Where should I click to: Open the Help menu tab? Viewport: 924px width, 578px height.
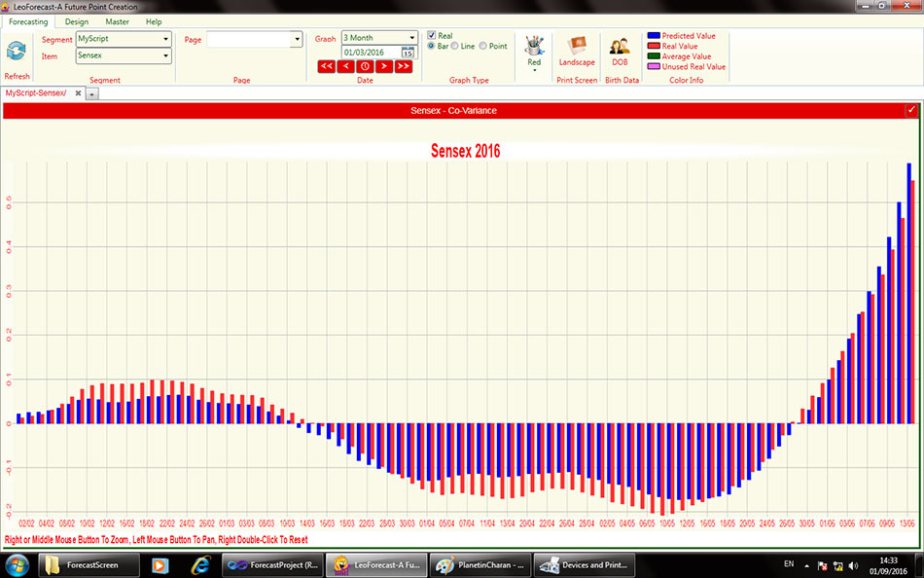click(x=154, y=21)
